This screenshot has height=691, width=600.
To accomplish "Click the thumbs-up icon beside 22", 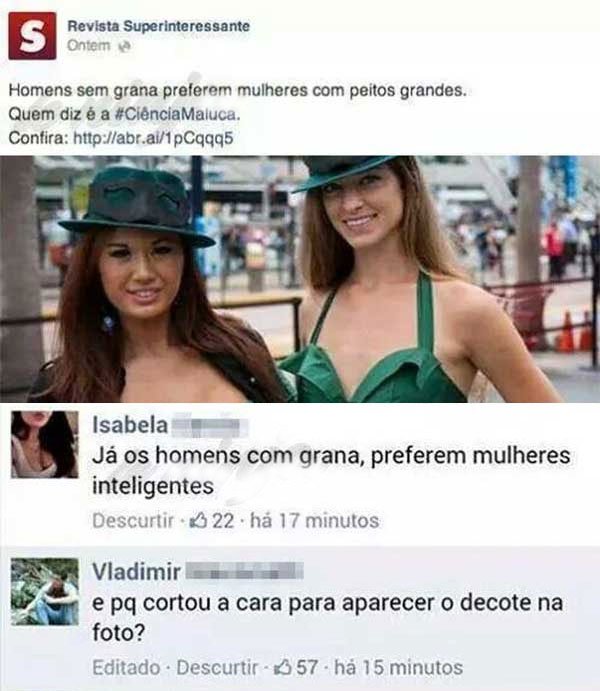I will (198, 520).
